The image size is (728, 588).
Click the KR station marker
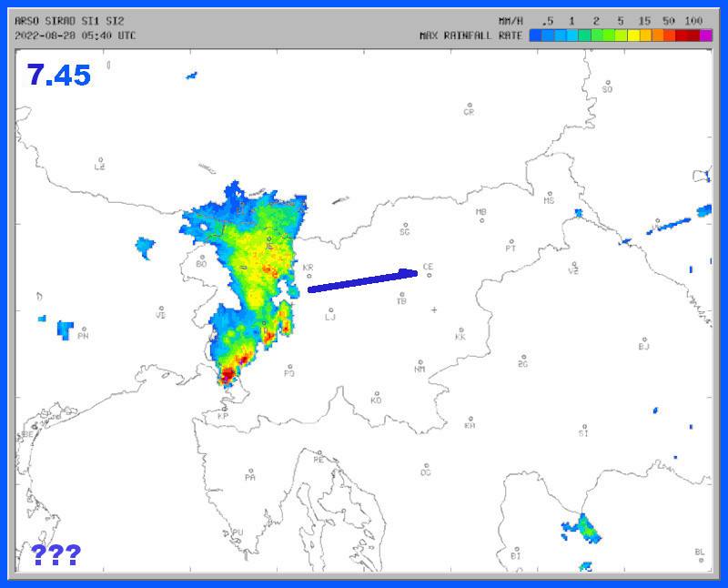(x=309, y=276)
